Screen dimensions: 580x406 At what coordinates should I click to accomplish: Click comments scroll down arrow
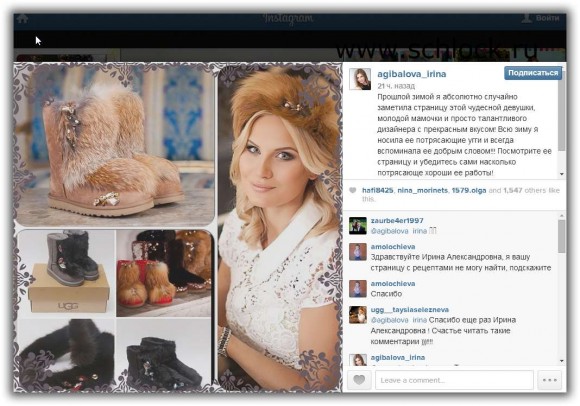tap(562, 361)
